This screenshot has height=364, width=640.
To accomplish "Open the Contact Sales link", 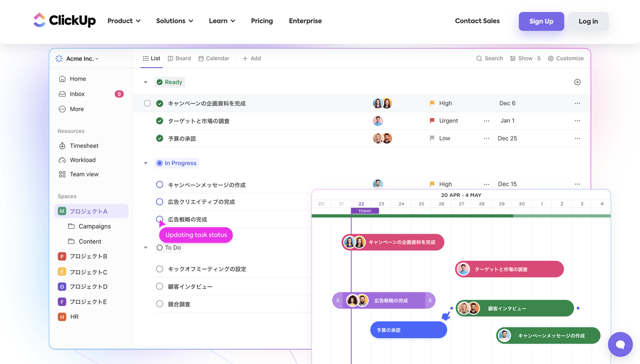I will tap(477, 21).
